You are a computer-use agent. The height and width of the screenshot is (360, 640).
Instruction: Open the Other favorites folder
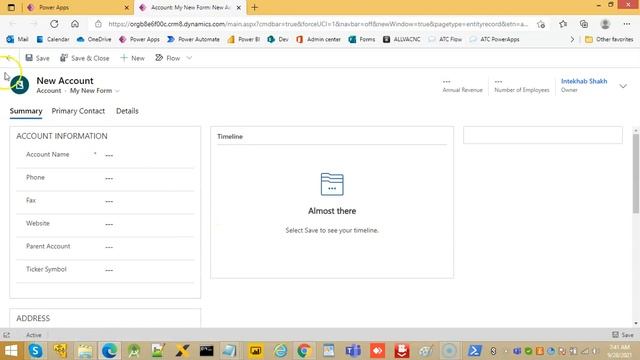pyautogui.click(x=609, y=40)
